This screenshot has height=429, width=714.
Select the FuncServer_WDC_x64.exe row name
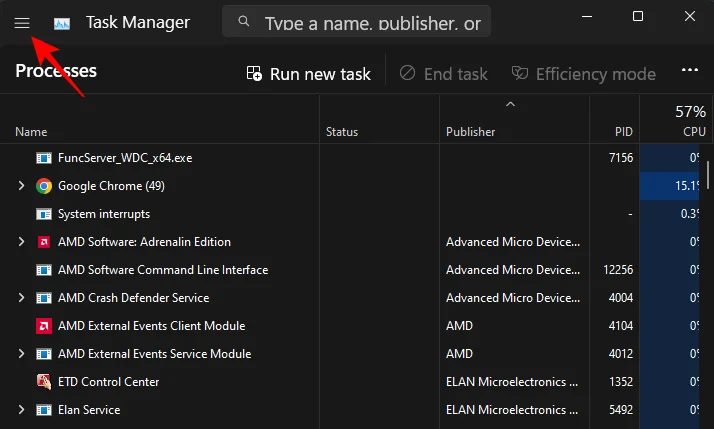coord(125,158)
